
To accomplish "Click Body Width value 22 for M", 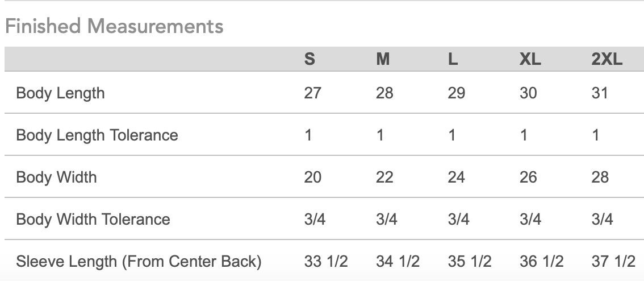I will [x=384, y=177].
